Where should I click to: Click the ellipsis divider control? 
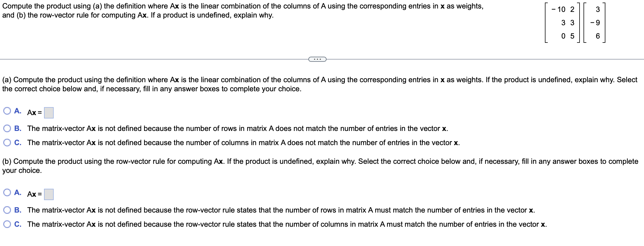[317, 59]
